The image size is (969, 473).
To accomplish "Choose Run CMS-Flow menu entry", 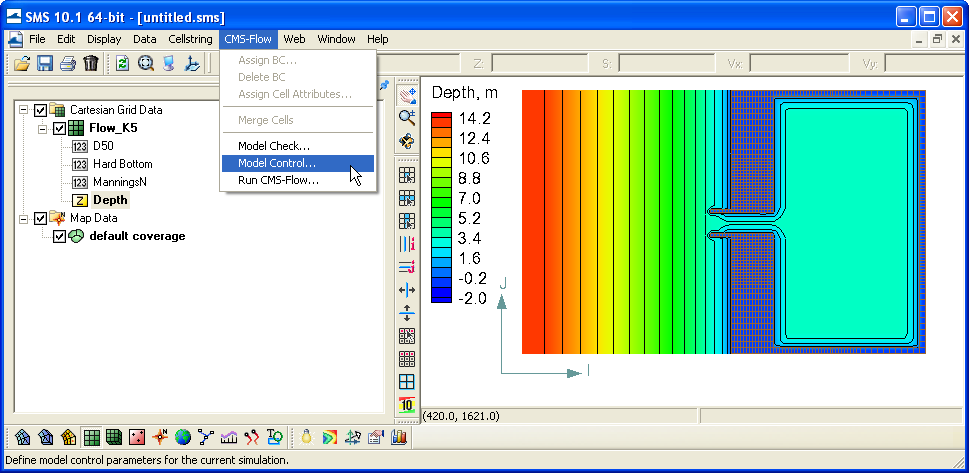I will tap(298, 181).
